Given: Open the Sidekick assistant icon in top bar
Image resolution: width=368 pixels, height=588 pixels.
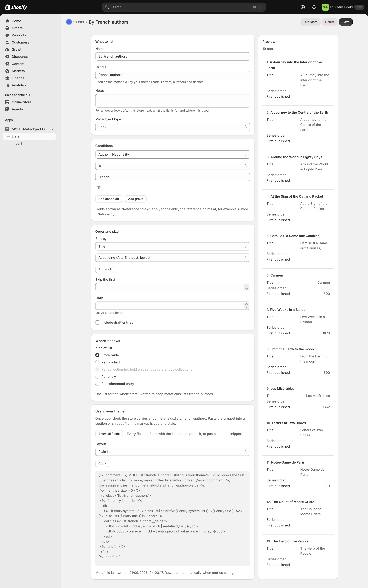Looking at the screenshot, I should point(303,7).
